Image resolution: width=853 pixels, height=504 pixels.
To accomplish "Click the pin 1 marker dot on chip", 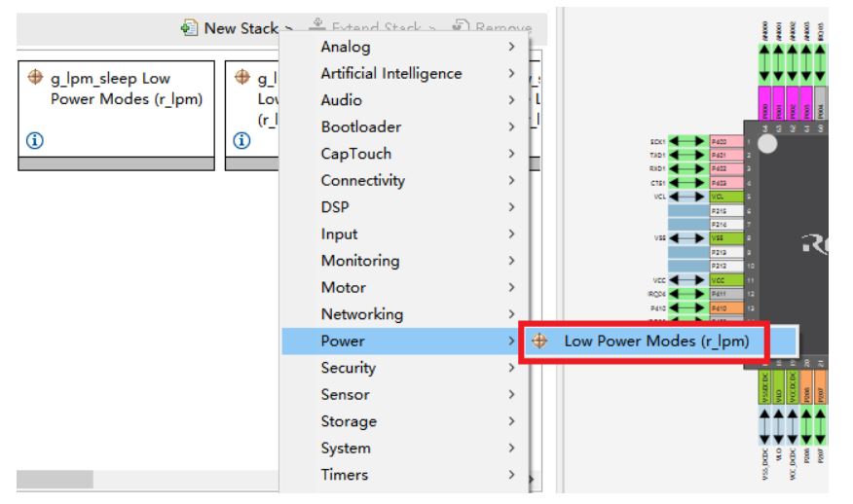I will (767, 144).
